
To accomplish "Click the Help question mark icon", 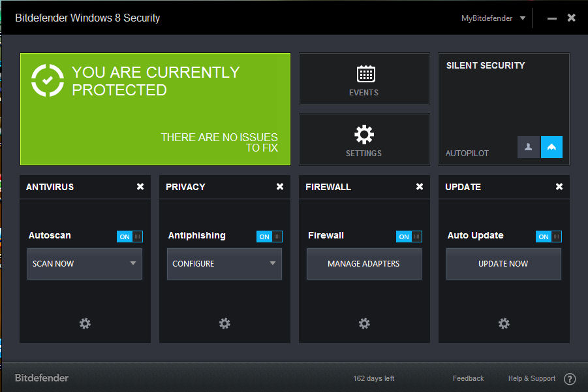I will (570, 379).
